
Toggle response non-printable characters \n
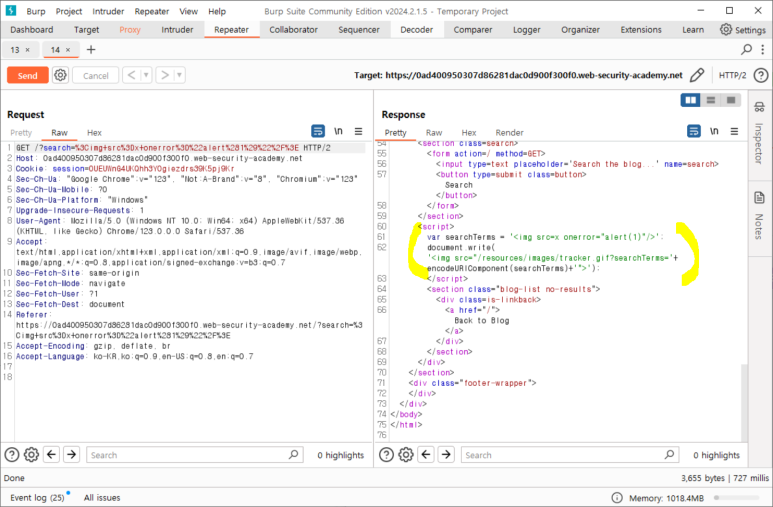pos(714,131)
